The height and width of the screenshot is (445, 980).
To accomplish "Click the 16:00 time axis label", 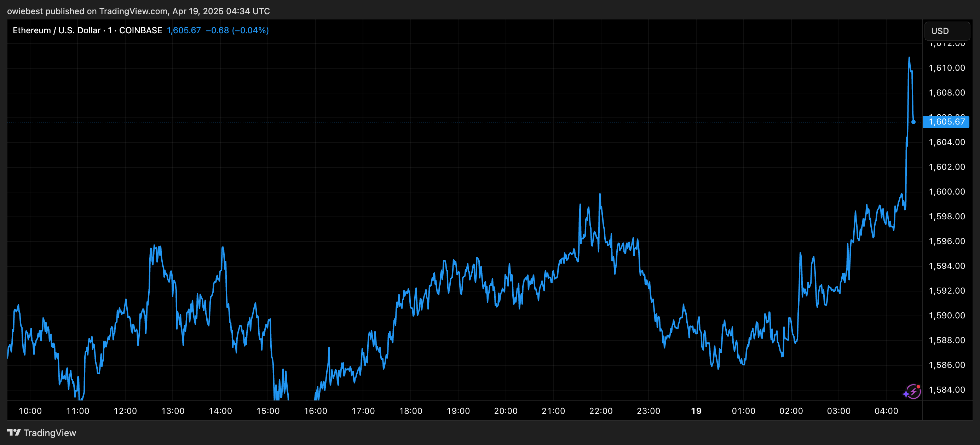I will tap(315, 411).
